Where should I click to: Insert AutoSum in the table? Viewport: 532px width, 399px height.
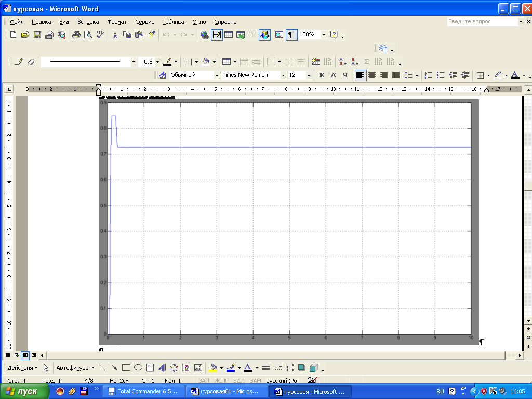click(x=366, y=62)
